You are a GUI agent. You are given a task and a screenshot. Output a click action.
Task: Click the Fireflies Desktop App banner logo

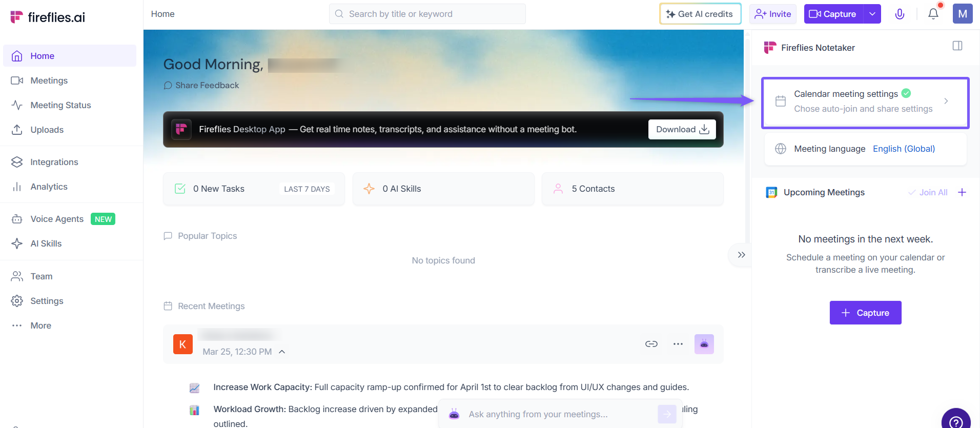coord(181,129)
